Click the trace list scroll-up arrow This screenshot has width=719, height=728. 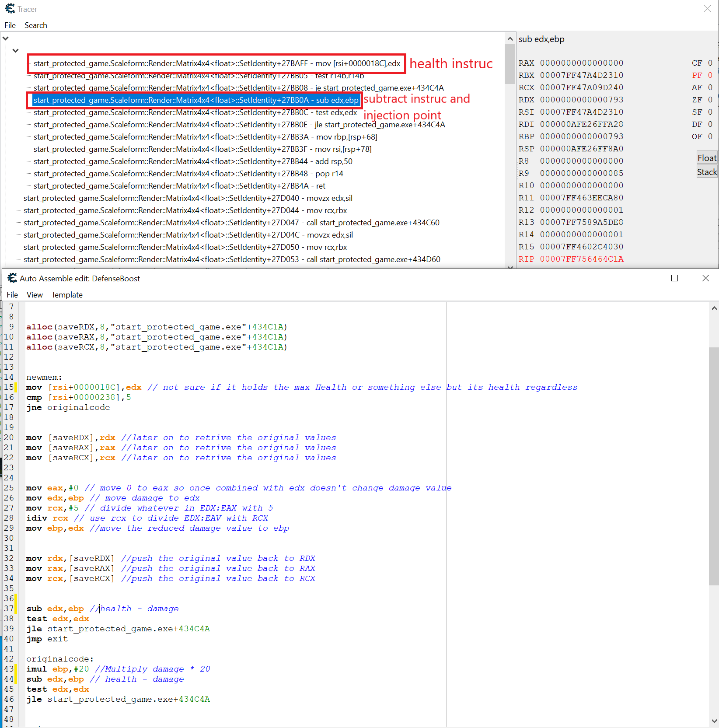(x=510, y=39)
